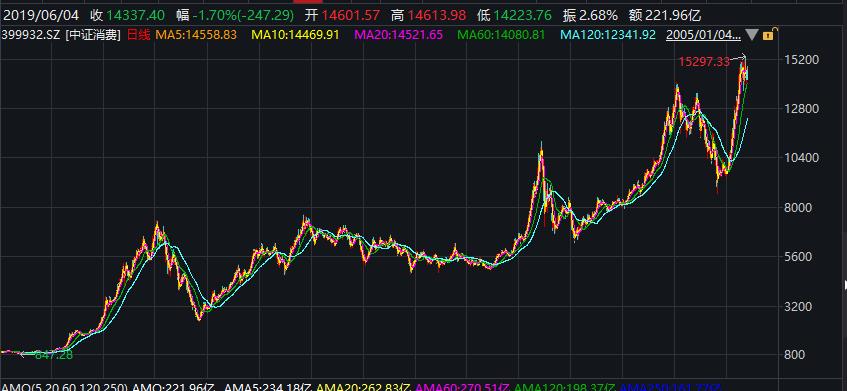The height and width of the screenshot is (391, 847).
Task: Click the amplitude value 2.68%
Action: pos(599,15)
